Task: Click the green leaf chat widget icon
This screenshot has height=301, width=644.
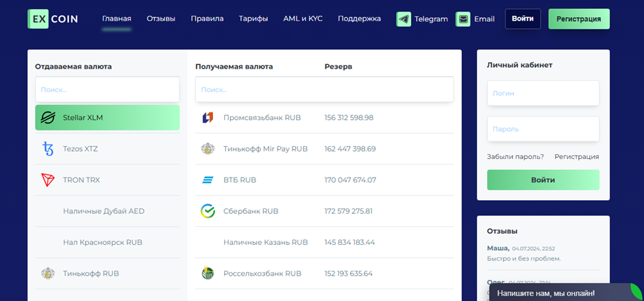Action: point(637,291)
